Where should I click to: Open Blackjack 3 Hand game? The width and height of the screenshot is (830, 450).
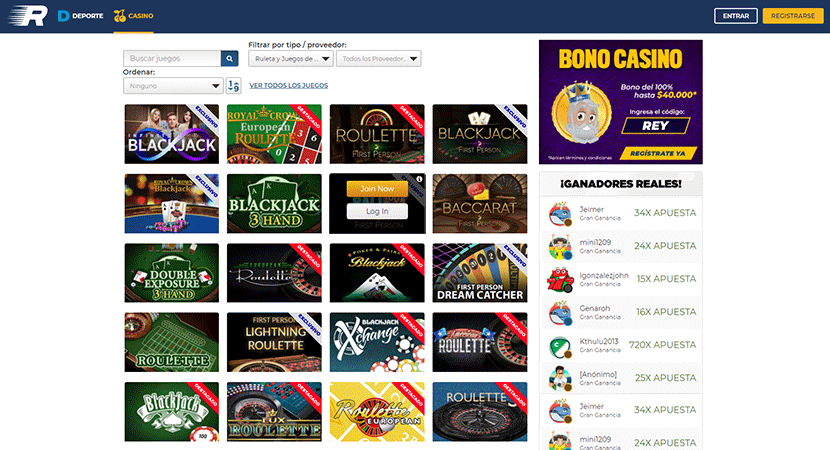(274, 203)
